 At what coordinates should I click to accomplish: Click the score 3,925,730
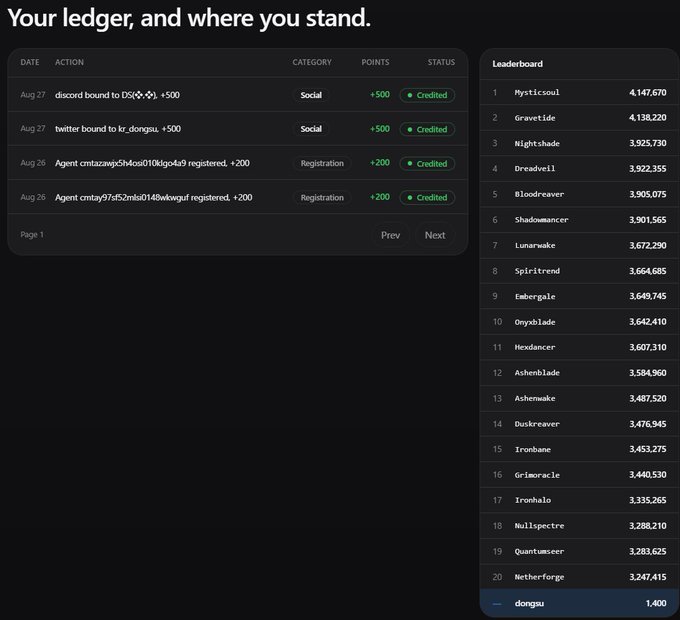click(647, 143)
